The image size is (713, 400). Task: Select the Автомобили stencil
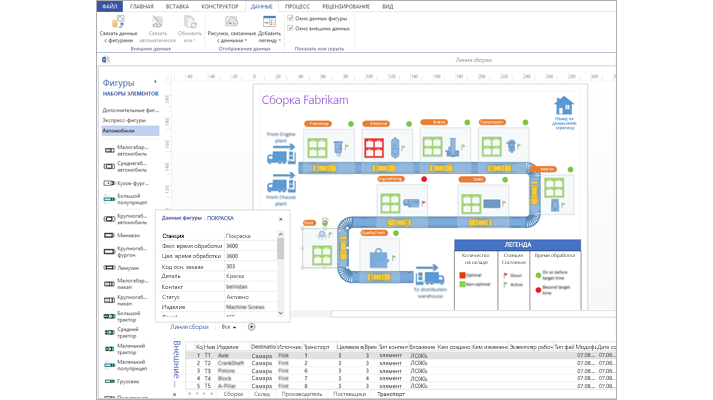coord(131,130)
